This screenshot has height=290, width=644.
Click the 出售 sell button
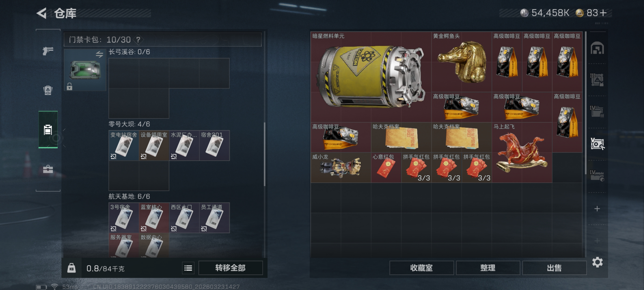click(554, 268)
